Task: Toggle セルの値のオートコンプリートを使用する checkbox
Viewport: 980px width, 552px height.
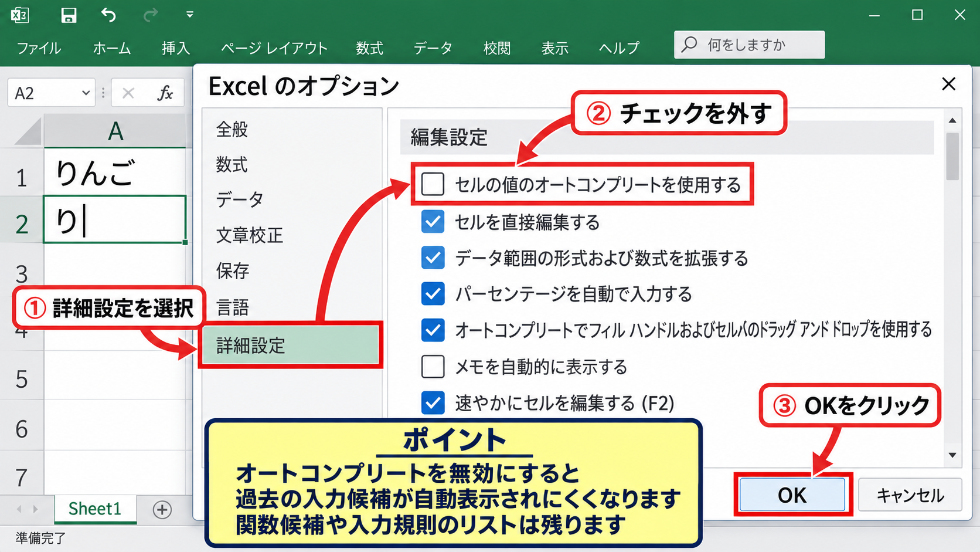Action: coord(433,184)
